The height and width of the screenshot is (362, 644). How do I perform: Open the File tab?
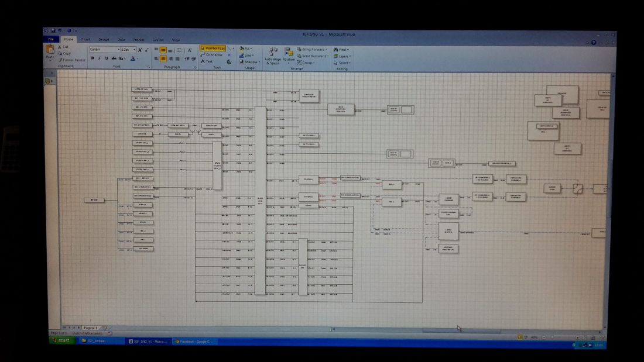click(x=52, y=39)
